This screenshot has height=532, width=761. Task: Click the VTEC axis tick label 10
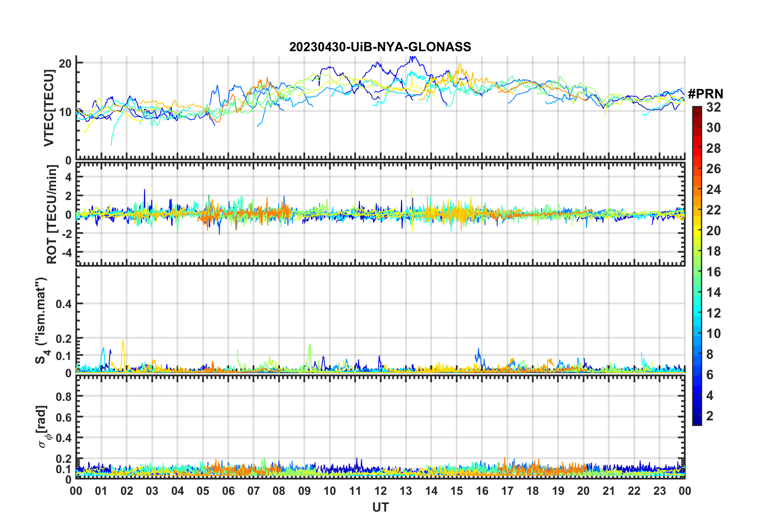coord(65,112)
